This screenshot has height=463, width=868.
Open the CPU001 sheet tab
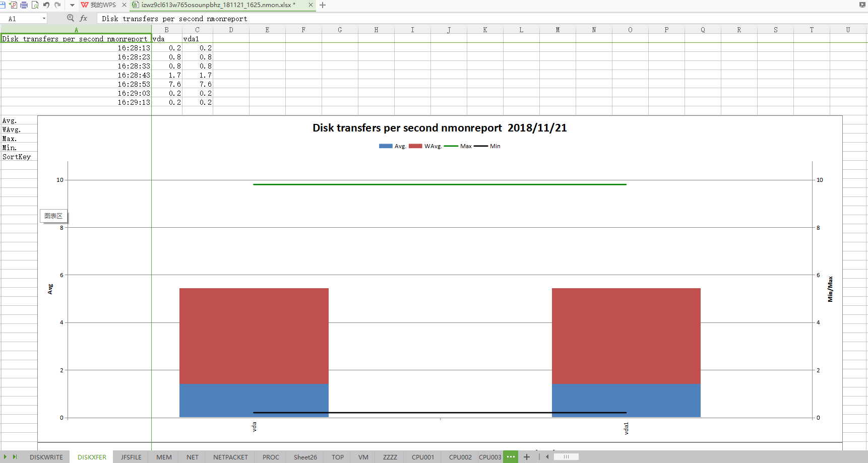click(423, 457)
